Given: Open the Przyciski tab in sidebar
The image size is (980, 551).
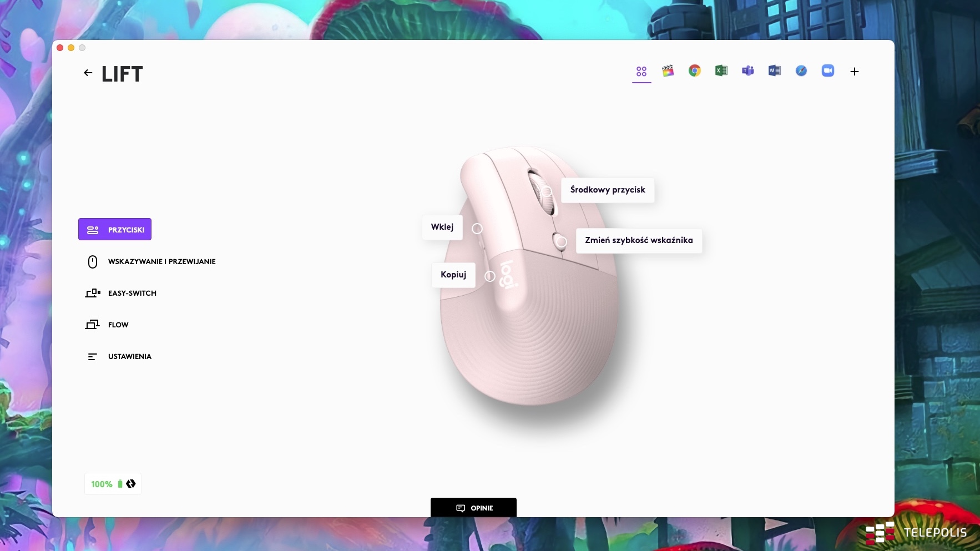Looking at the screenshot, I should point(115,230).
